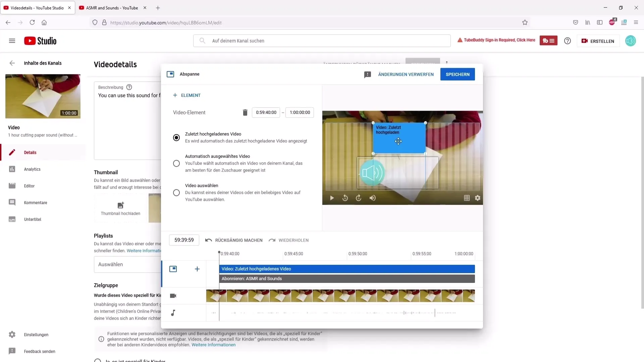Switch to ASMR and Sounds YouTube tab
The height and width of the screenshot is (362, 644).
(x=112, y=8)
